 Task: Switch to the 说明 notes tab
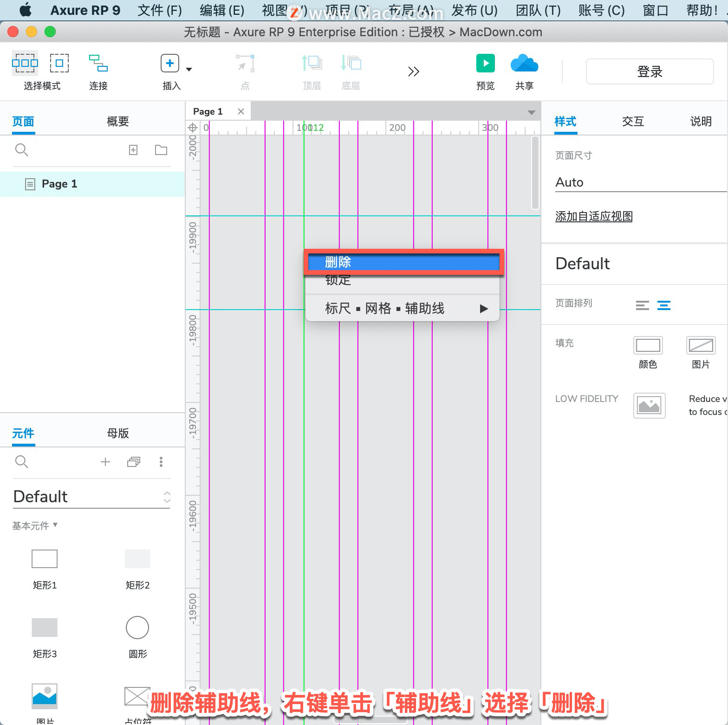701,122
